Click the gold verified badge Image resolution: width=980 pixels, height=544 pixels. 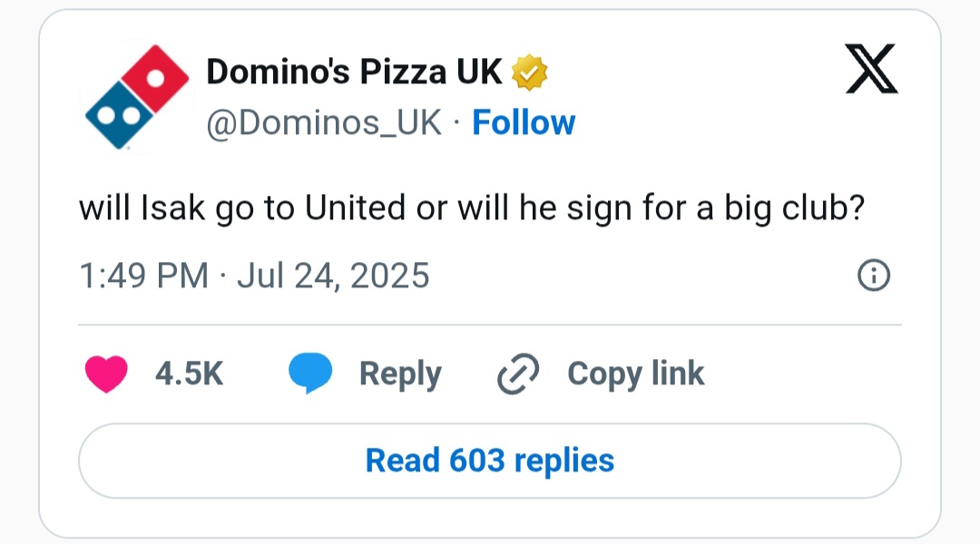tap(529, 72)
